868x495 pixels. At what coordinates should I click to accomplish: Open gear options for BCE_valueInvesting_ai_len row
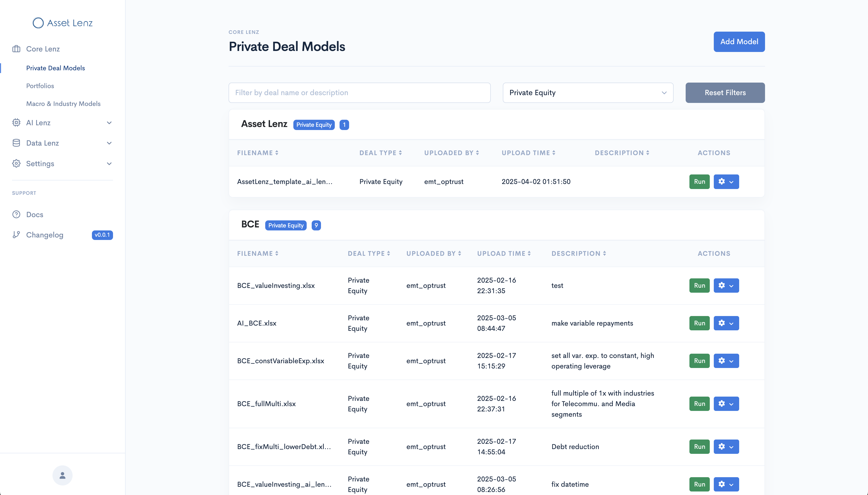[726, 484]
